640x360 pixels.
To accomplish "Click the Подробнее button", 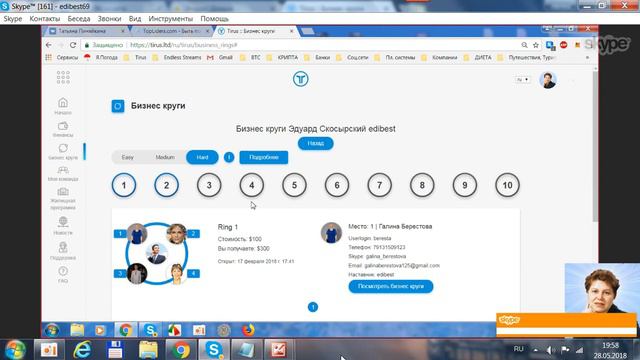I will point(264,157).
